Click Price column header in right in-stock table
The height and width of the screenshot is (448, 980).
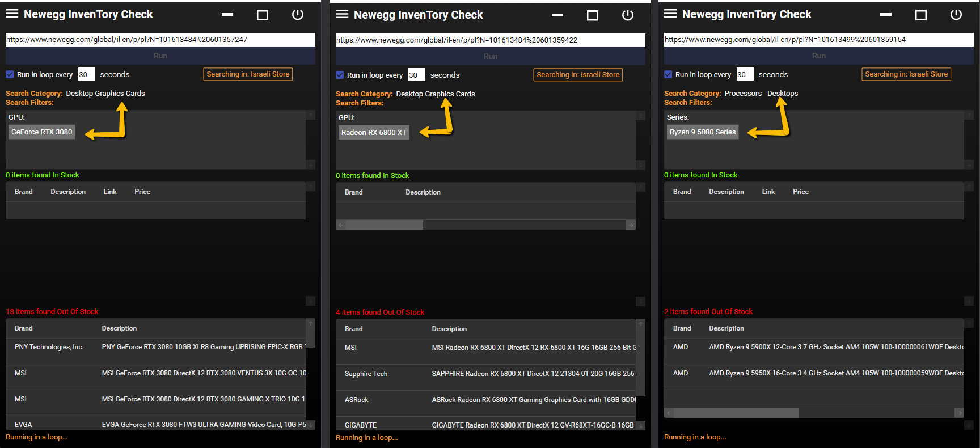coord(801,192)
